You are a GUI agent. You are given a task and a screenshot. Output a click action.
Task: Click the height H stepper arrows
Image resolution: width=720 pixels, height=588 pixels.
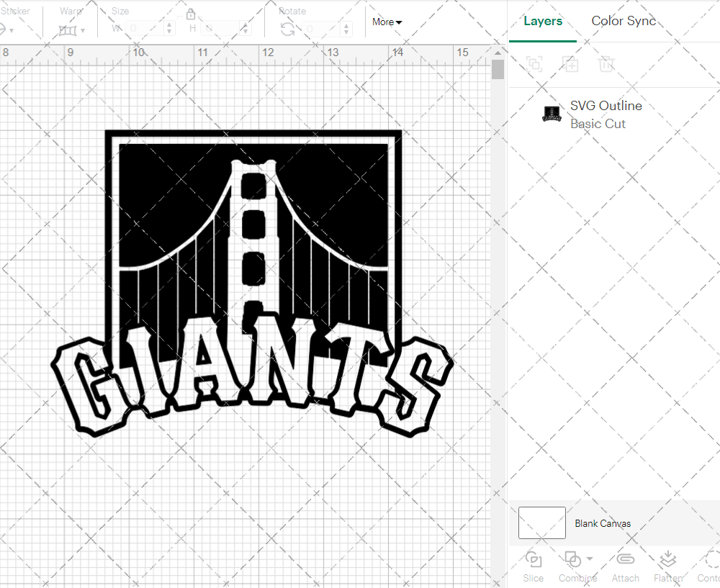pyautogui.click(x=246, y=29)
